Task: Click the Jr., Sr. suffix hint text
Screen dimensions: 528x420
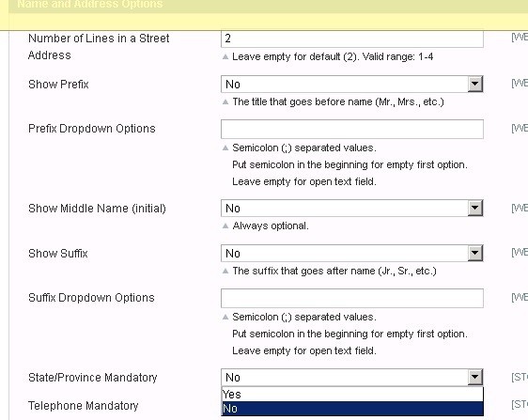Action: (x=334, y=271)
